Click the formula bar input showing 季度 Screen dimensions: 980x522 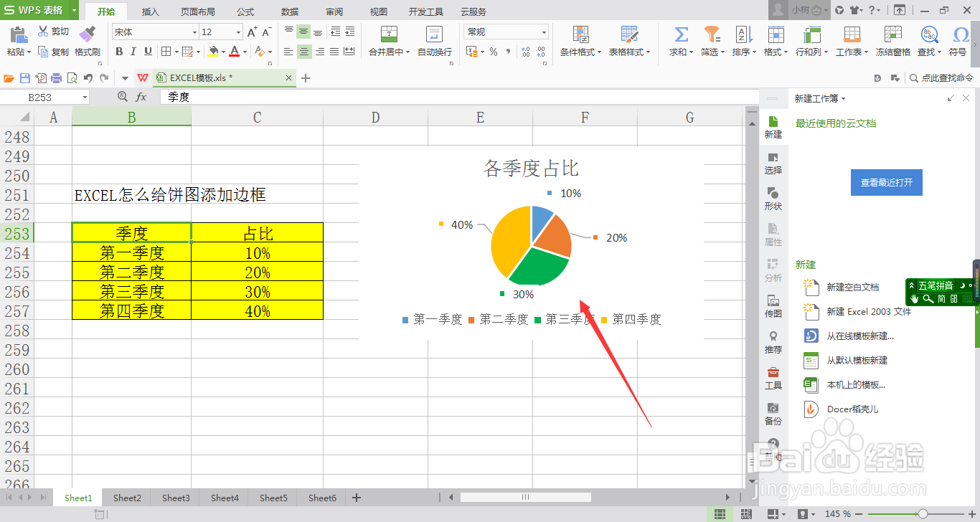[x=459, y=97]
